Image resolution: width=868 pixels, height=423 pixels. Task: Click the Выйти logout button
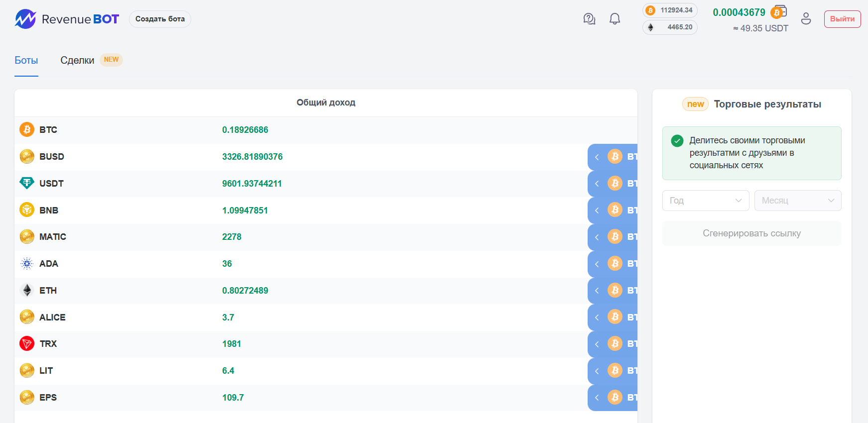pos(842,19)
